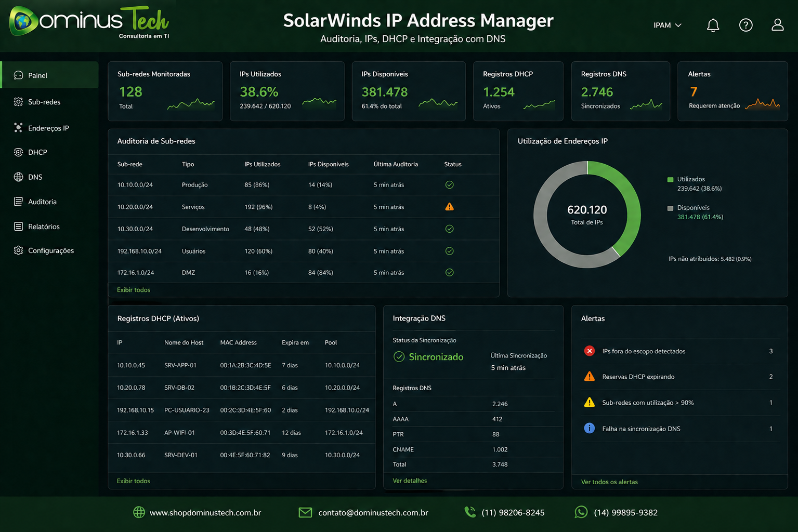798x532 pixels.
Task: Click the Relatórios document icon
Action: point(18,227)
